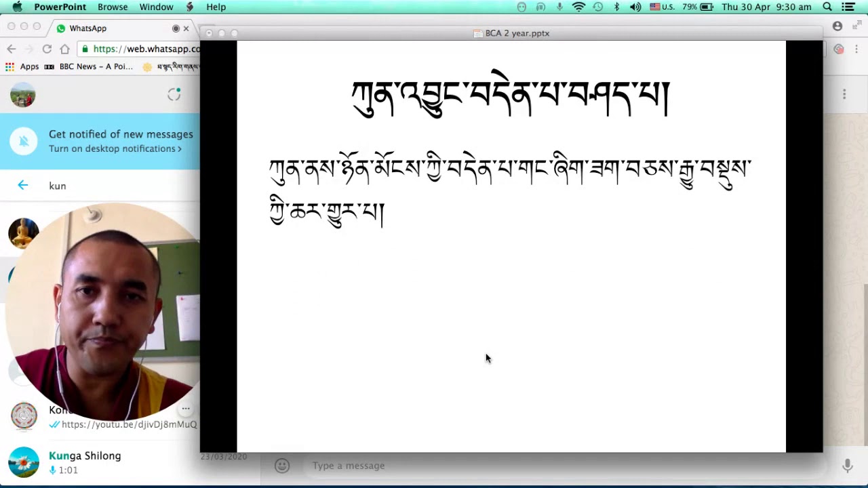Click the Chrome extension icon beside menu
Screen dimensions: 868x488
(x=839, y=49)
